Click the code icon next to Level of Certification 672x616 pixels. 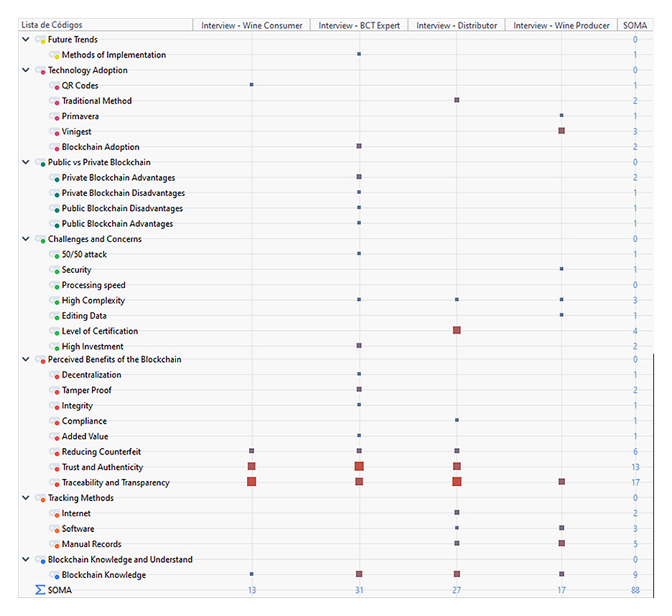point(55,332)
